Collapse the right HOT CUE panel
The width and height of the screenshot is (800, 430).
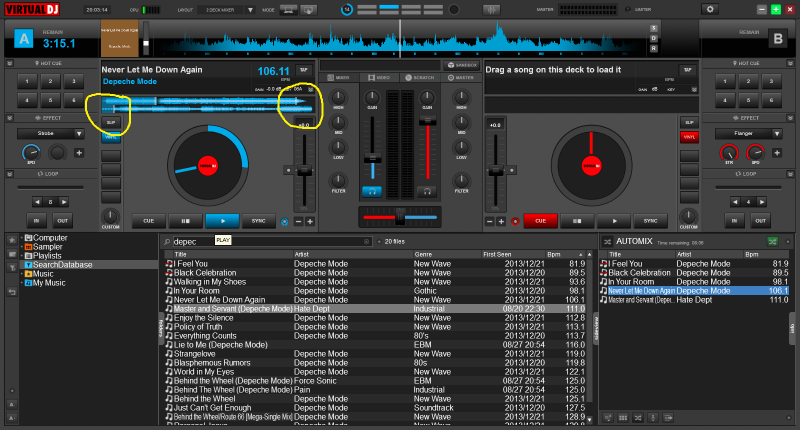(x=790, y=63)
